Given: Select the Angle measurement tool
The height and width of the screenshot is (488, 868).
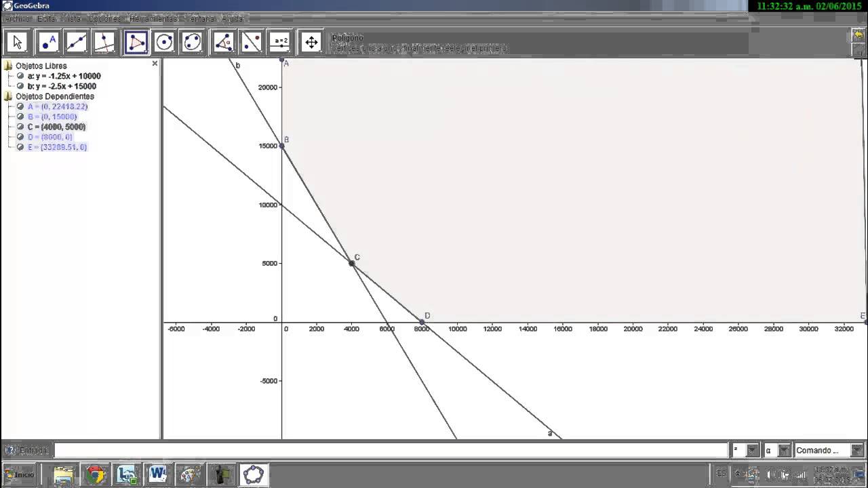Looking at the screenshot, I should click(x=224, y=42).
